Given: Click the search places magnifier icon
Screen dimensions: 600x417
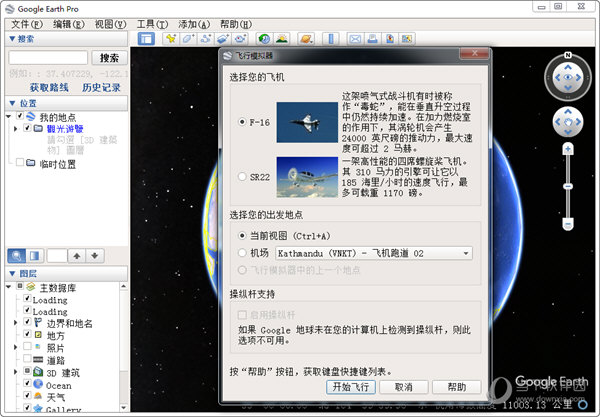Looking at the screenshot, I should coord(17,256).
